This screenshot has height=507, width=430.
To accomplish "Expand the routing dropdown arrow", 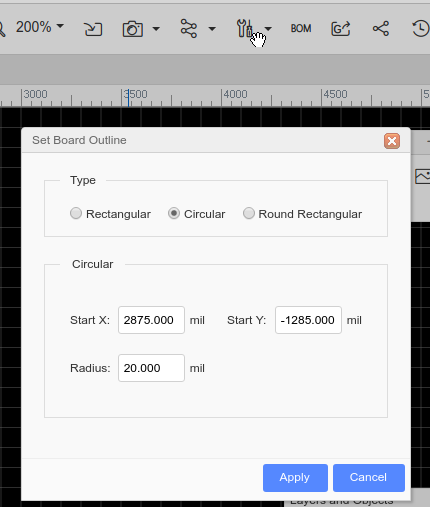I will click(x=212, y=29).
